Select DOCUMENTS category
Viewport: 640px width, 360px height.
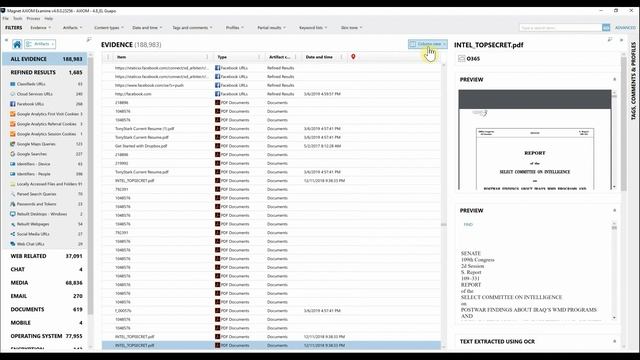coord(45,309)
